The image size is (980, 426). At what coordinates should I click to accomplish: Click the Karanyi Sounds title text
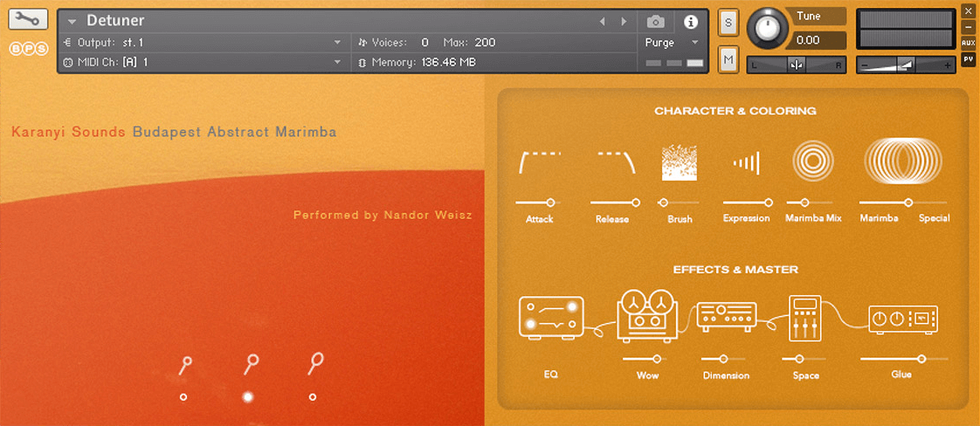[x=69, y=133]
